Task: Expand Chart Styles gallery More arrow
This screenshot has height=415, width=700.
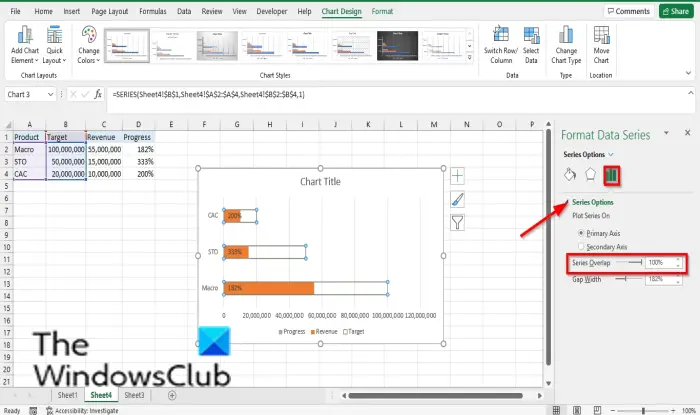Action: (x=470, y=57)
